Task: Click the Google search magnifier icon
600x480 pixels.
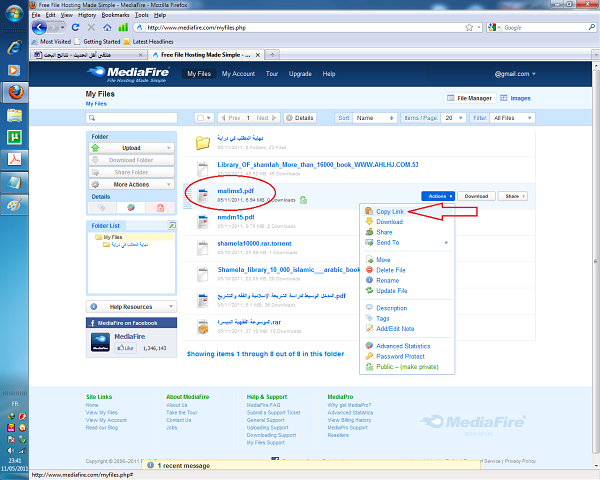Action: pyautogui.click(x=592, y=27)
